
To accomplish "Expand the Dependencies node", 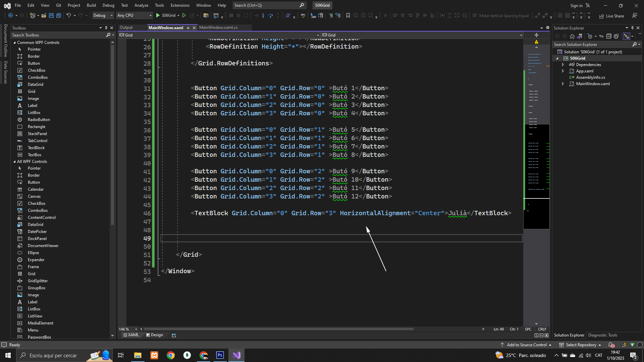I will (x=563, y=65).
